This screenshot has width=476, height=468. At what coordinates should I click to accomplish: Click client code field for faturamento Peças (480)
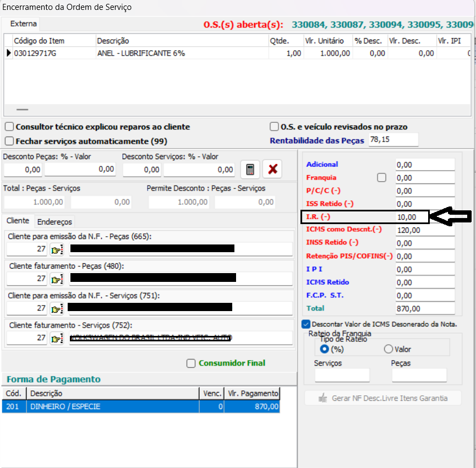[27, 279]
